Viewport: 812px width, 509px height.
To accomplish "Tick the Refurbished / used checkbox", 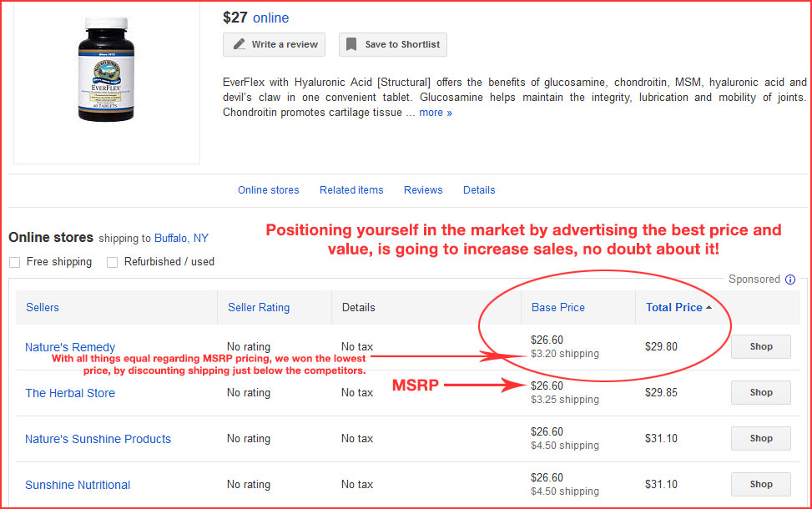I will click(112, 263).
